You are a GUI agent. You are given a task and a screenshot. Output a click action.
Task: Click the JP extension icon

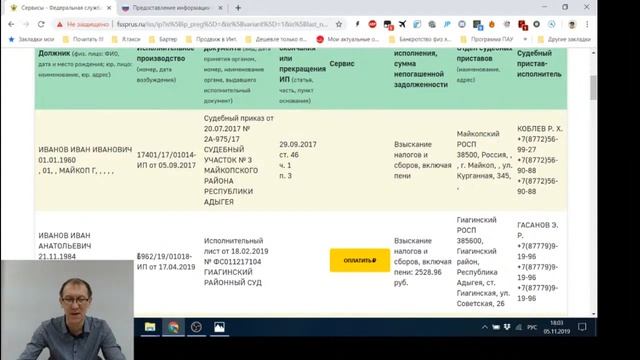pyautogui.click(x=447, y=24)
